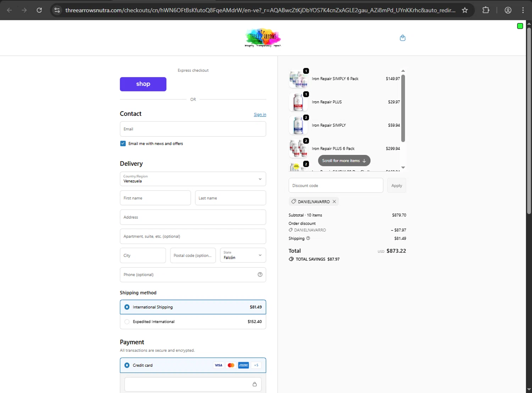
Task: Click the First name field
Action: click(x=155, y=198)
